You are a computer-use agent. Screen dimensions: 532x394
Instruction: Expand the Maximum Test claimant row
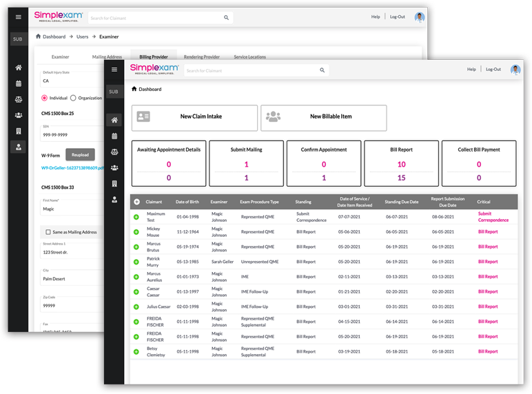(136, 217)
